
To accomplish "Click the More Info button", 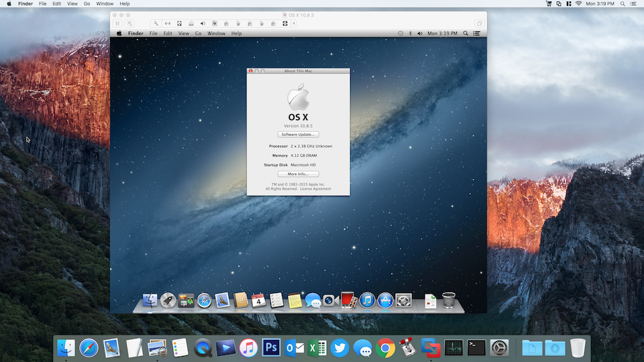I will 298,174.
